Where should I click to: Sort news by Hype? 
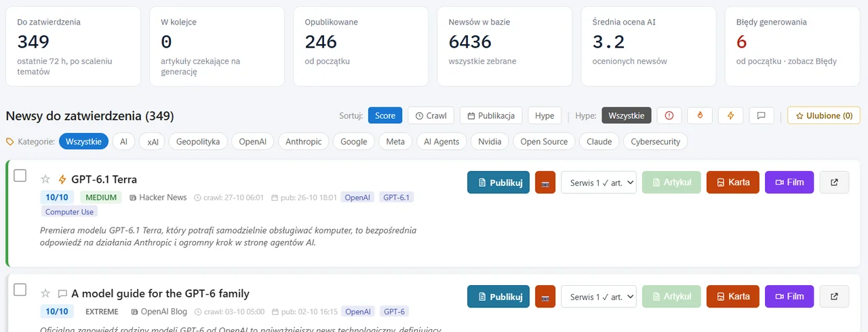point(545,115)
